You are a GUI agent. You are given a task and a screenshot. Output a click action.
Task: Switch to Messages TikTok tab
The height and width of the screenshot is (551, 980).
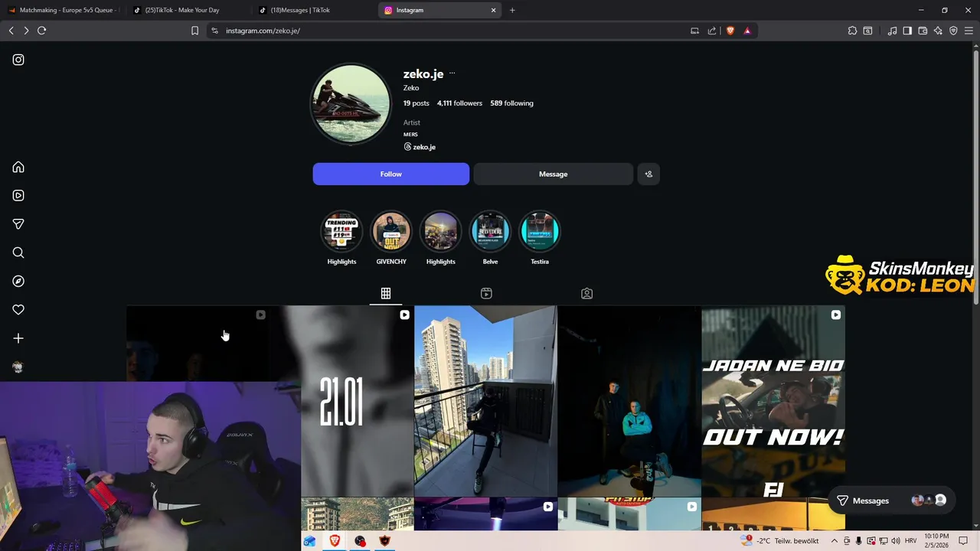[313, 10]
